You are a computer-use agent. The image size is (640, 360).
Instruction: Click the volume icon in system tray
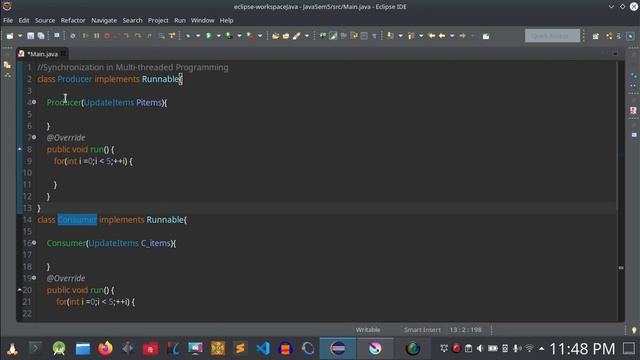[x=480, y=349]
